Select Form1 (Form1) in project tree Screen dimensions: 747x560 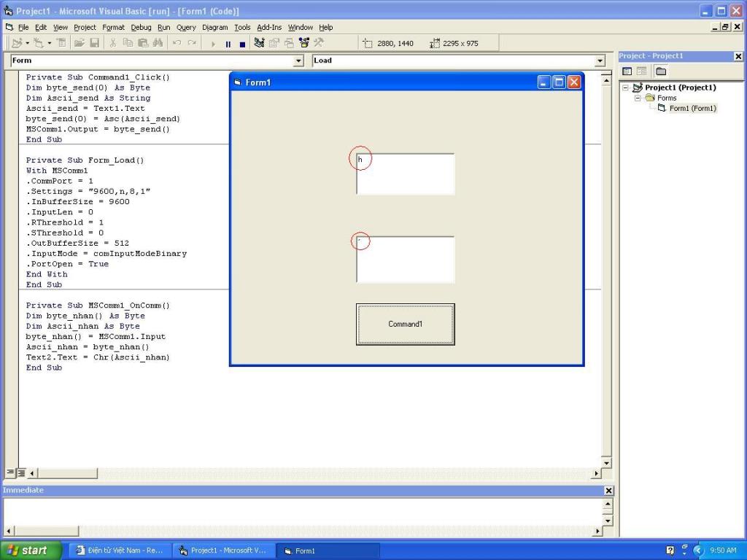(692, 108)
